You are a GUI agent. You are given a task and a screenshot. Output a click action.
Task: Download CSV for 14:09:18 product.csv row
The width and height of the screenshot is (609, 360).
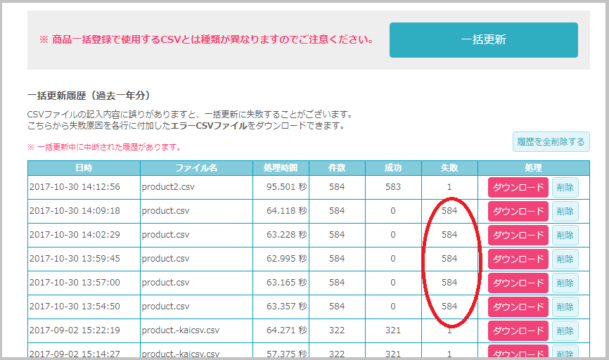coord(518,211)
